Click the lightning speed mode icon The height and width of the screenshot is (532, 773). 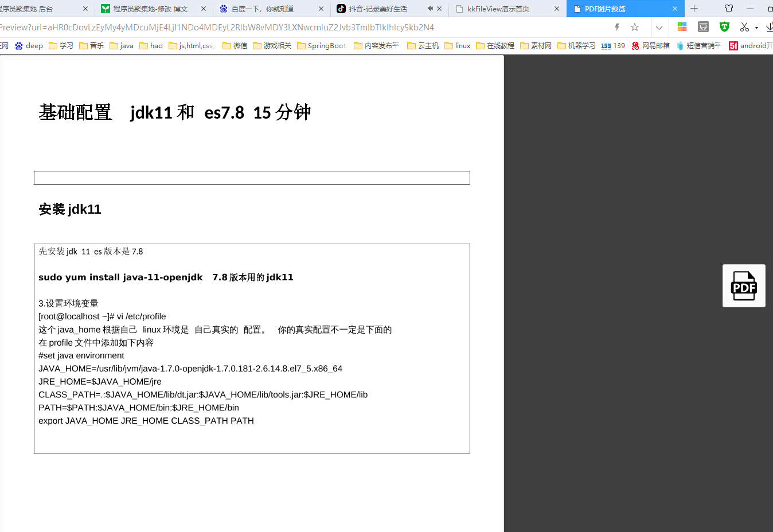(617, 27)
